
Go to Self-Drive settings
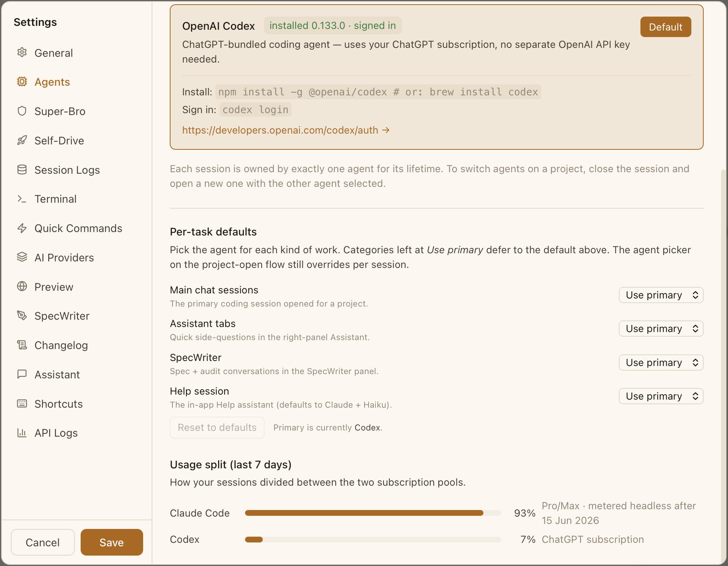pos(59,141)
